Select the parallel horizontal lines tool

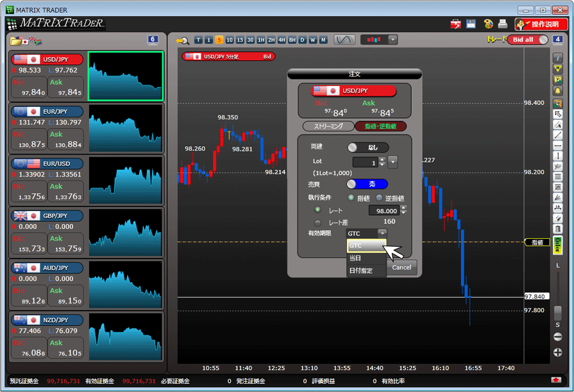click(557, 177)
